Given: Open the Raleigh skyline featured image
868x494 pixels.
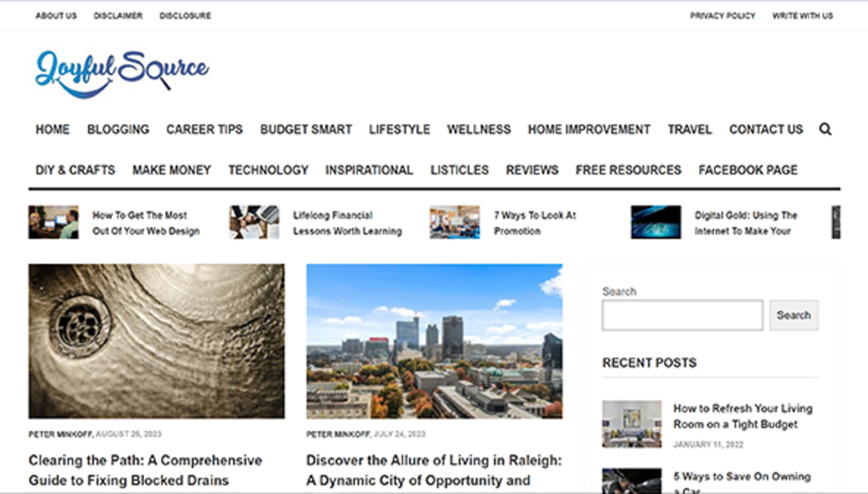Looking at the screenshot, I should tap(434, 341).
